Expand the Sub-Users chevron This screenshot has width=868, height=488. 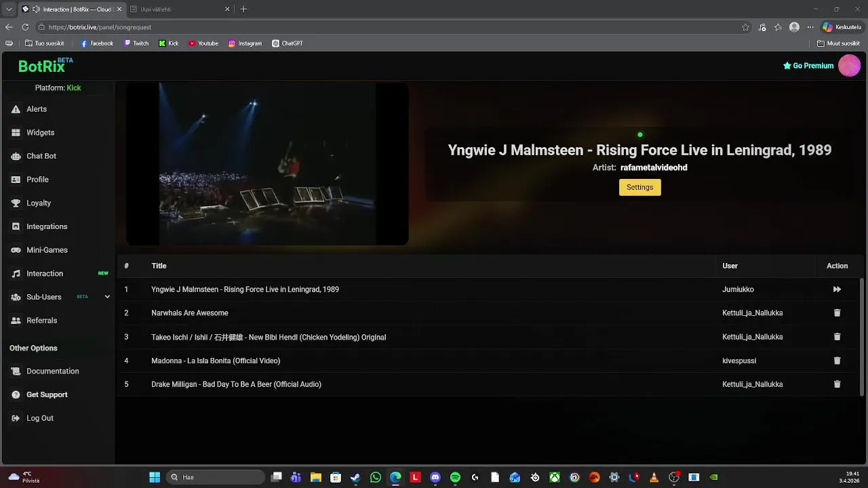pos(107,297)
